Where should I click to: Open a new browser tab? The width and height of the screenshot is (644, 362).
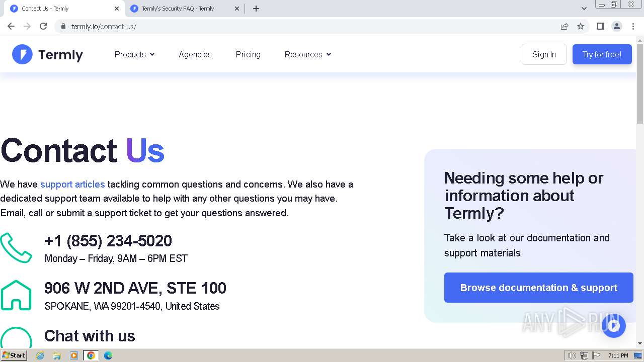(x=256, y=9)
